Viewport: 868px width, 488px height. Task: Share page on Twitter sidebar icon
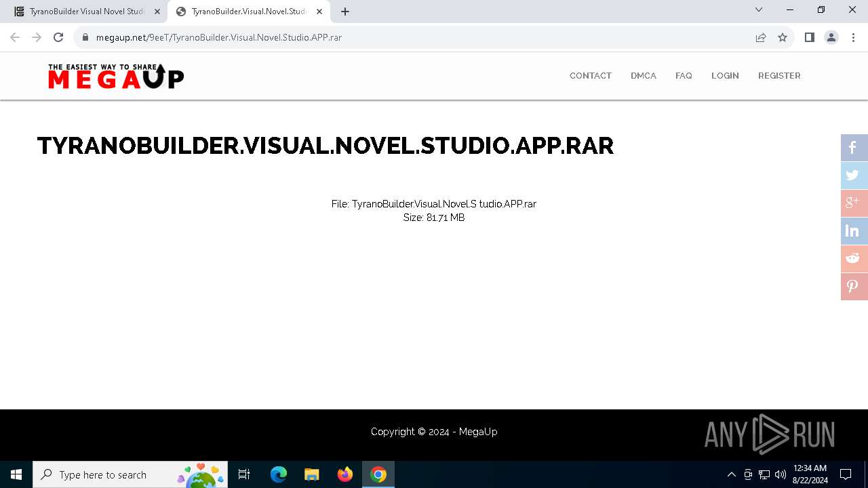pos(854,176)
